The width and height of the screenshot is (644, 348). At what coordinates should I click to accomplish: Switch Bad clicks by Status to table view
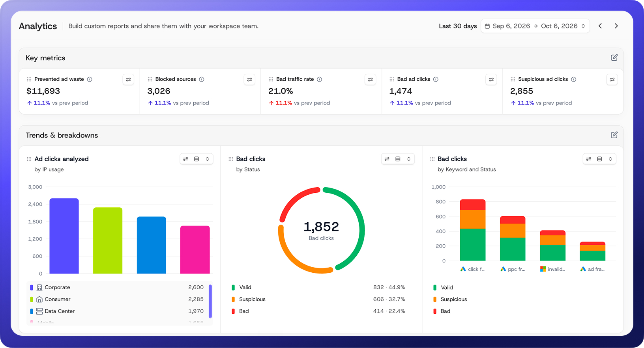click(x=398, y=159)
